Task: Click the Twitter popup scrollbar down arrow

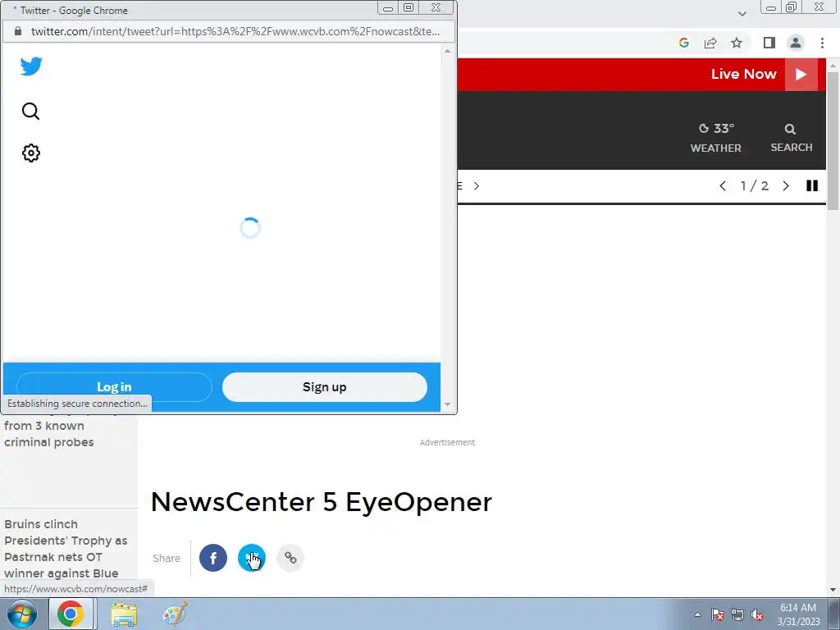Action: tap(447, 404)
